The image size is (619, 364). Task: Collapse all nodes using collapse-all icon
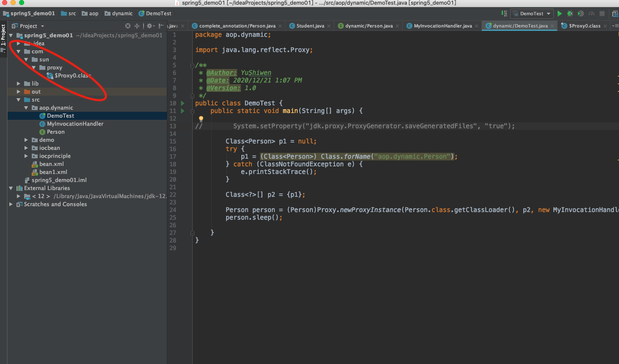[137, 26]
